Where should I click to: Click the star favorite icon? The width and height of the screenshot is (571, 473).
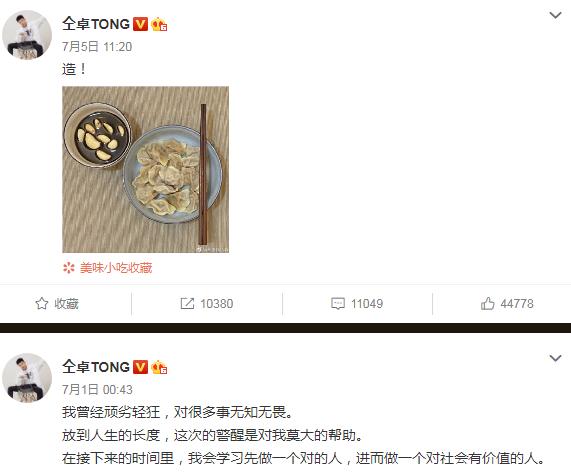point(42,303)
